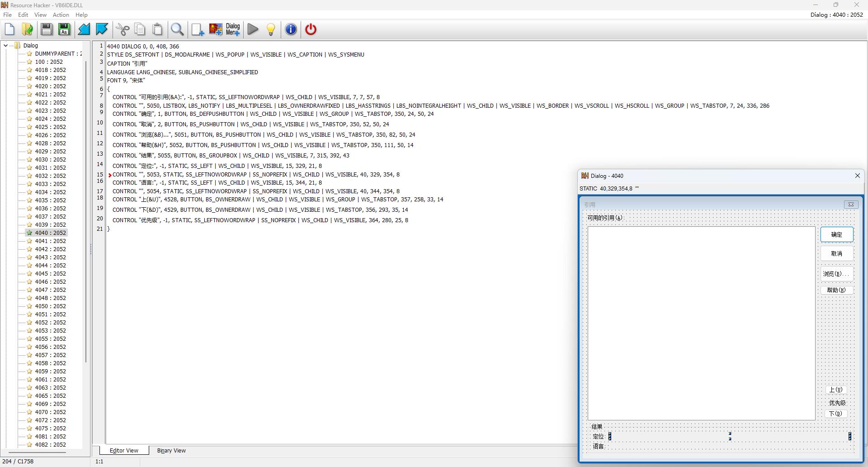Click the forward navigation blue bookmark icon
This screenshot has height=467, width=868.
102,29
